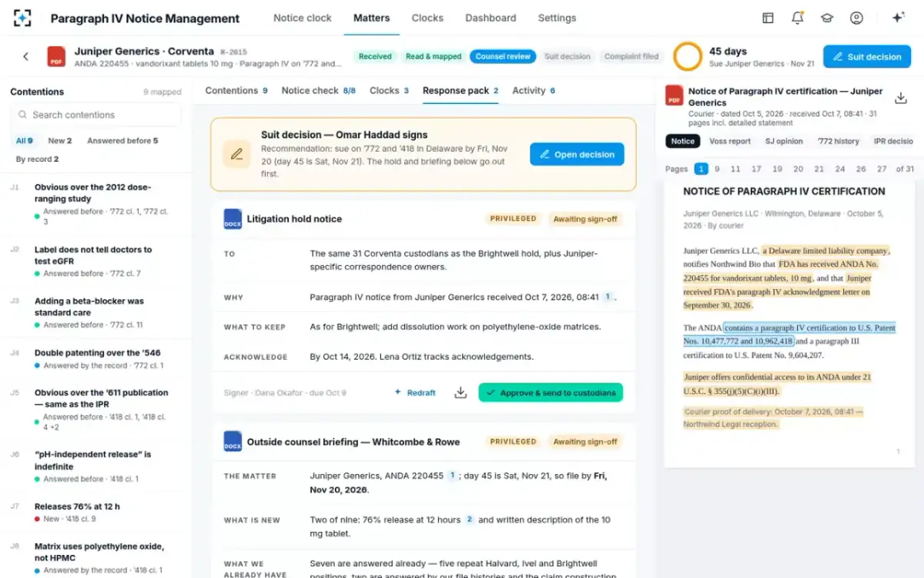Click Redraft on the hold notice
This screenshot has width=924, height=578.
coord(415,392)
